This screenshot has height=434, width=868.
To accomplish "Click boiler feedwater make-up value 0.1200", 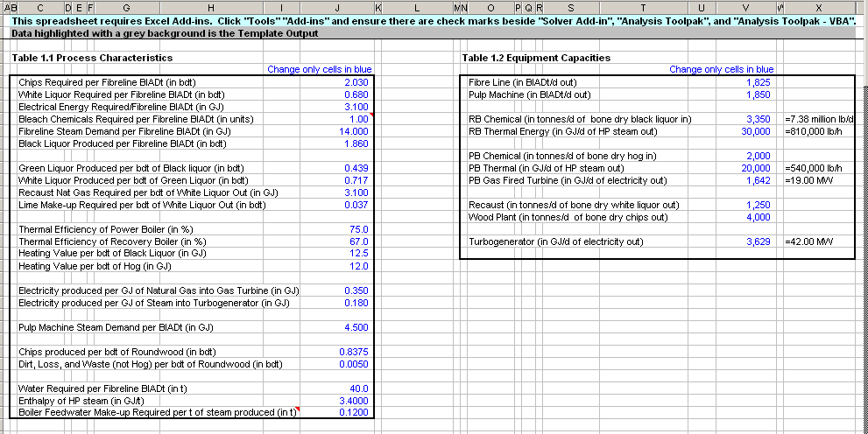I will pos(354,413).
